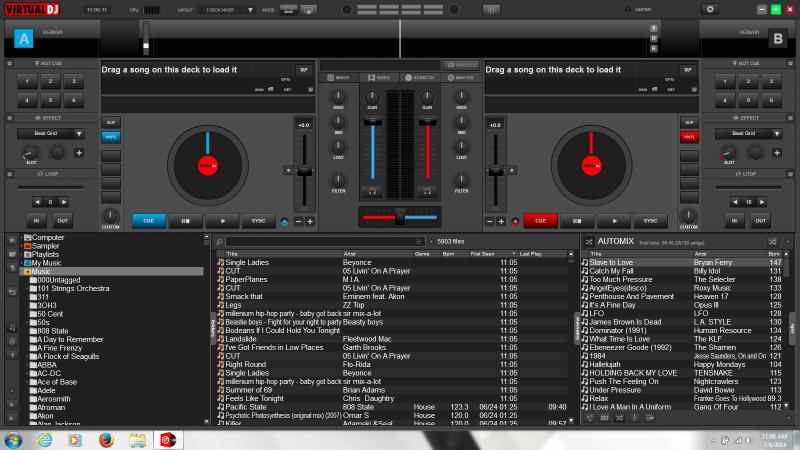The width and height of the screenshot is (800, 450).
Task: Open Windows Media Player taskbar icon
Action: [x=75, y=440]
